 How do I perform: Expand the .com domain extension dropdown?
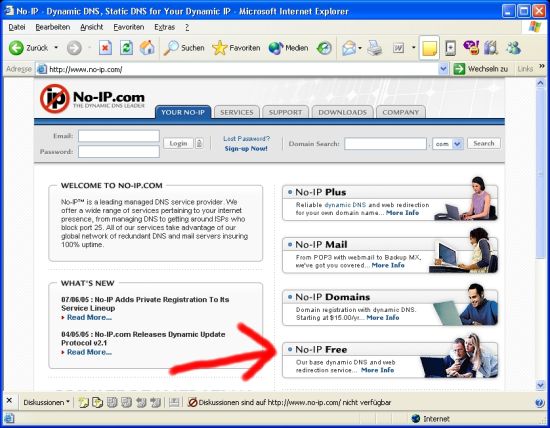[x=457, y=143]
